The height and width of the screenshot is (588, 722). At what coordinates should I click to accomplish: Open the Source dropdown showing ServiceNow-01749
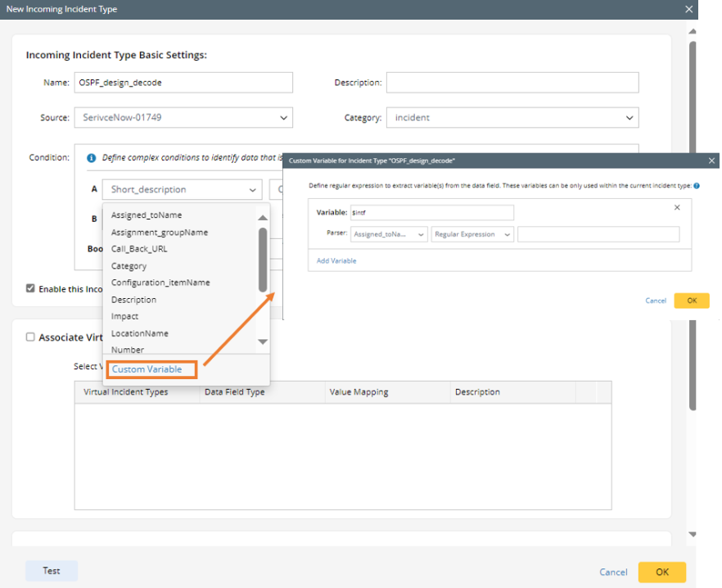click(183, 118)
